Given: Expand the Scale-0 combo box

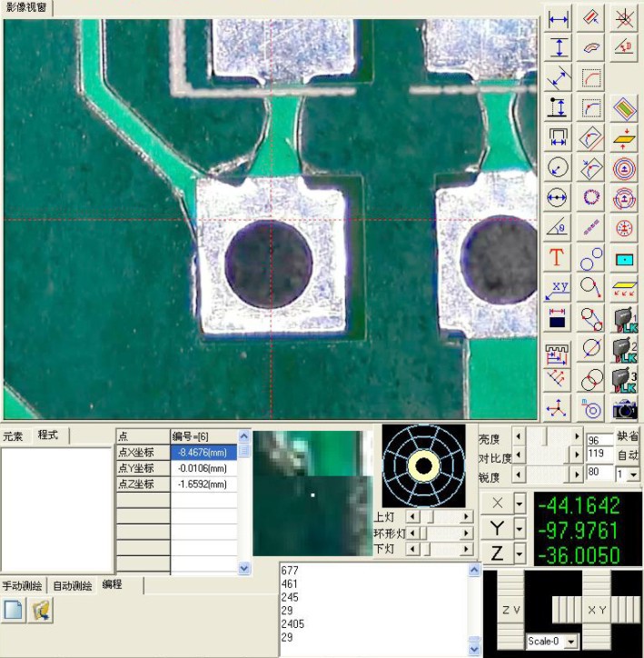Looking at the screenshot, I should pyautogui.click(x=570, y=642).
